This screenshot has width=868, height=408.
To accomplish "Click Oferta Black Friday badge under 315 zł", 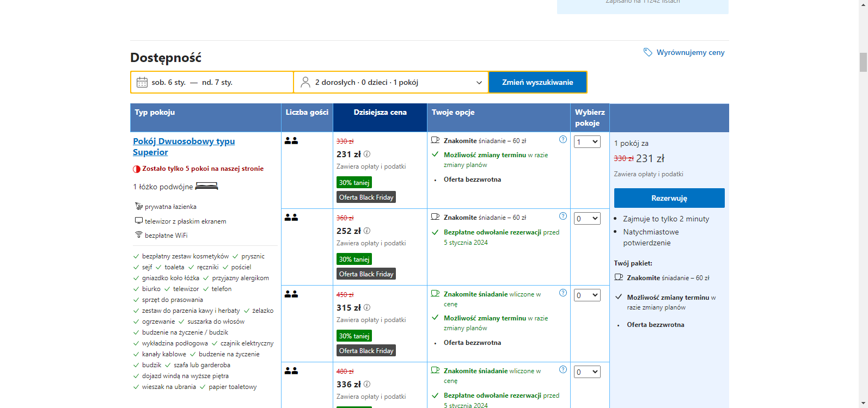I will 366,350.
